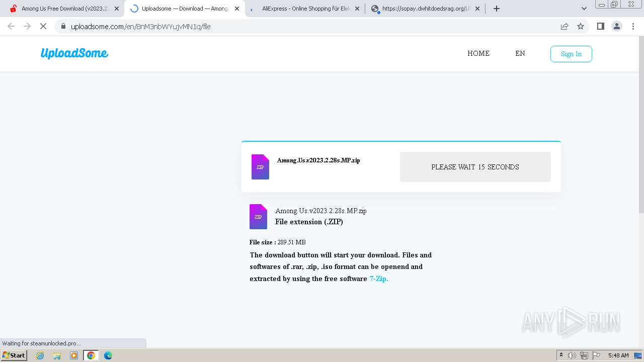Open the Chrome three-dot menu

[x=633, y=26]
